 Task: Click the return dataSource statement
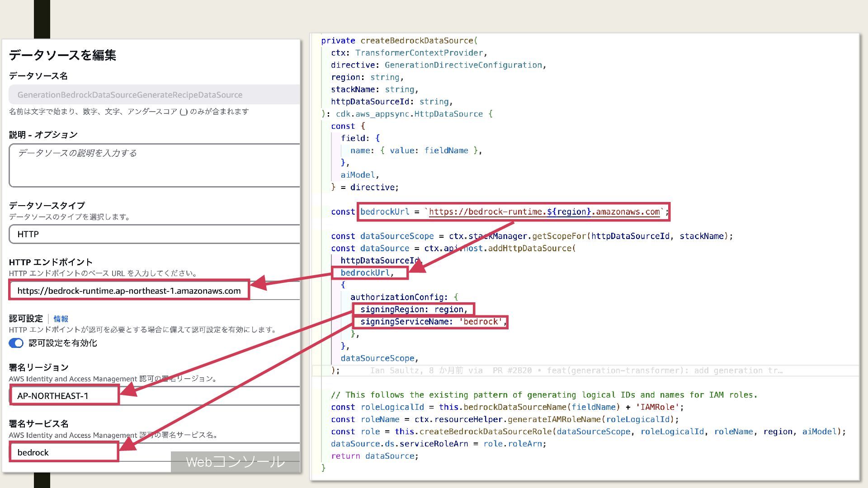coord(374,456)
